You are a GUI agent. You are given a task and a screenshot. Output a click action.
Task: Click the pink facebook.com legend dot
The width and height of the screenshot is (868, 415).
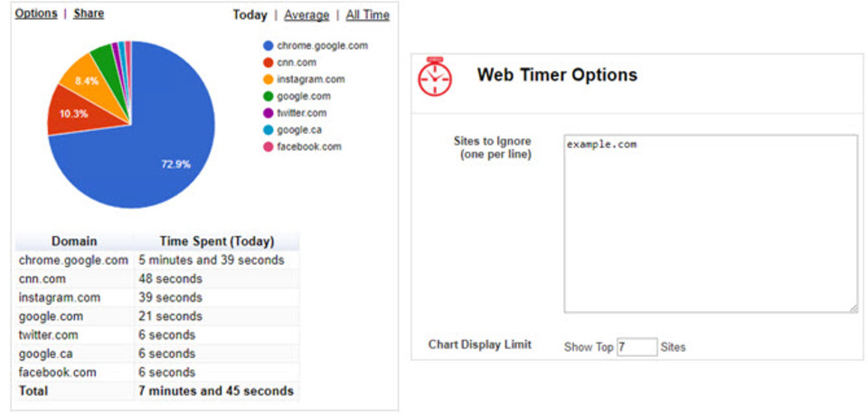269,146
